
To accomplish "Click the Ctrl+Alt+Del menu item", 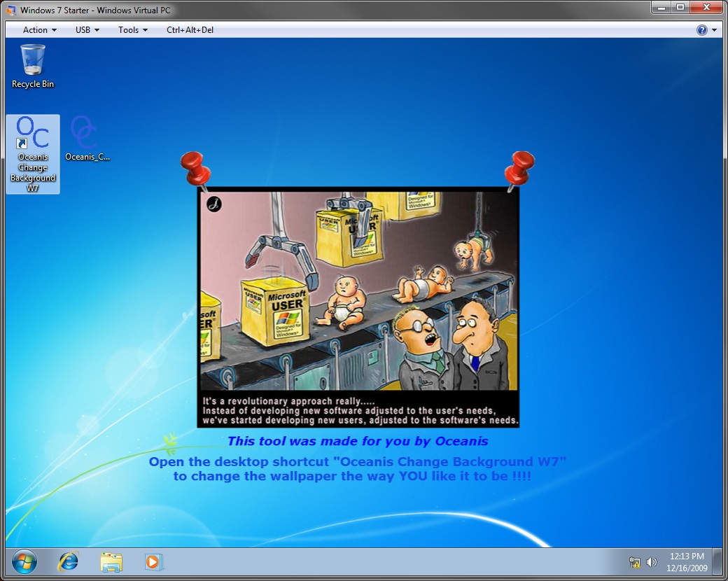I will pyautogui.click(x=189, y=29).
